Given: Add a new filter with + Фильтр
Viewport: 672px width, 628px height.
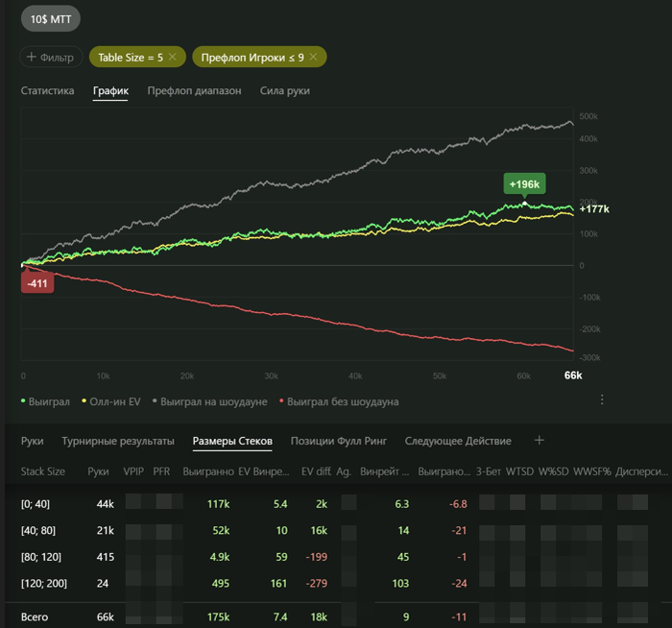Looking at the screenshot, I should (x=51, y=57).
